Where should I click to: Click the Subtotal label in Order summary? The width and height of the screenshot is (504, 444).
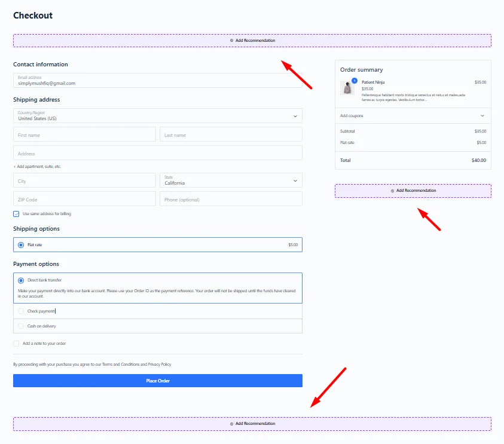tap(347, 131)
